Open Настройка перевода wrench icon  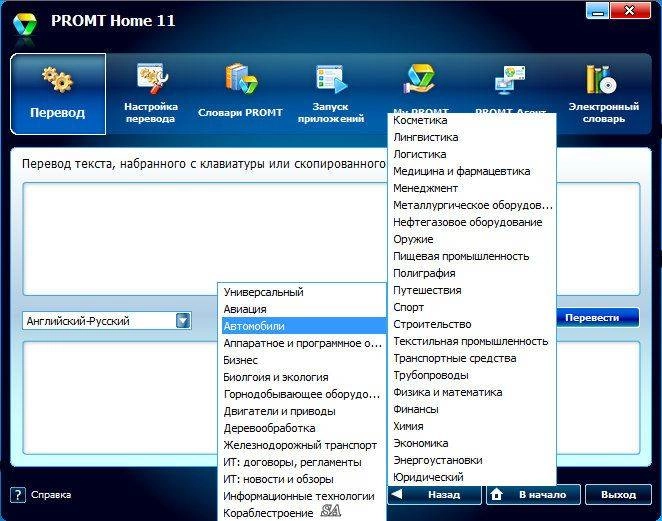152,79
